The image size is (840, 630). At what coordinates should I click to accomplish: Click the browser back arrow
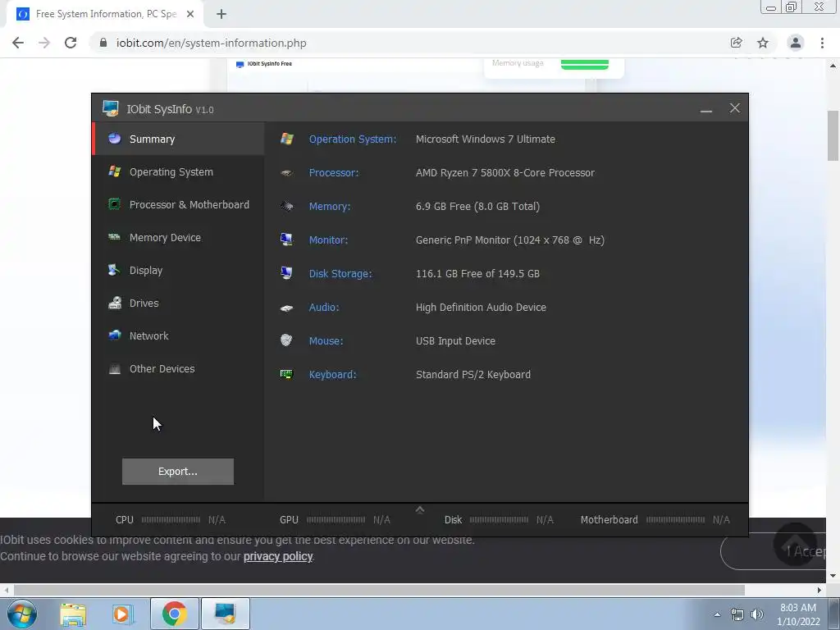pos(18,43)
